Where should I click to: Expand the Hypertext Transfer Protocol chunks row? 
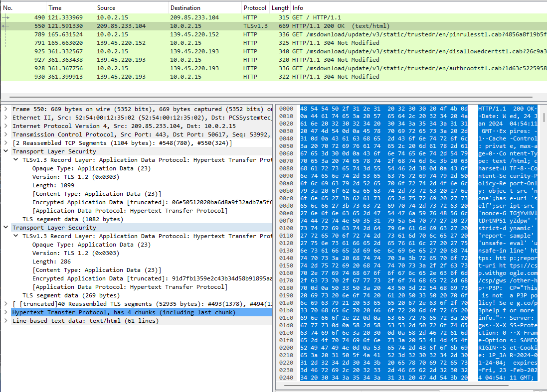coord(6,312)
